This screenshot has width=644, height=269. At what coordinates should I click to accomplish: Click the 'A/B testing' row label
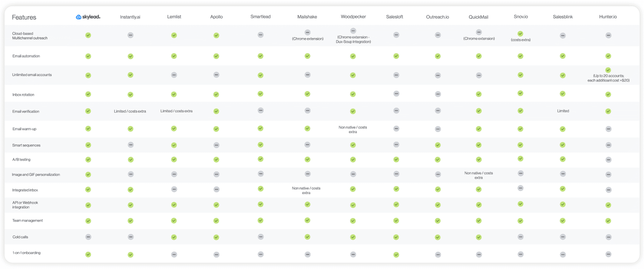tap(21, 159)
